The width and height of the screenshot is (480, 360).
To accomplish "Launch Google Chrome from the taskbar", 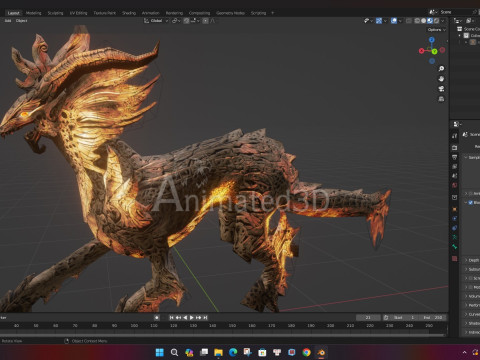I will (x=306, y=352).
